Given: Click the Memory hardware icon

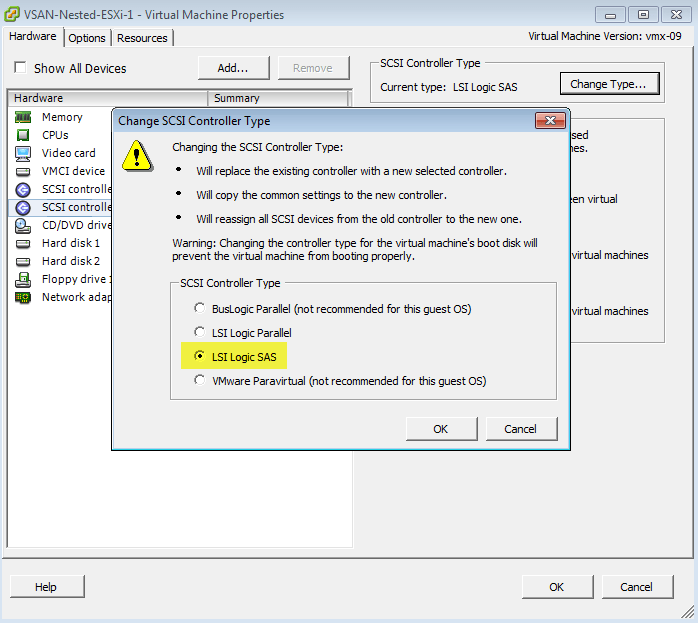Looking at the screenshot, I should click(23, 117).
